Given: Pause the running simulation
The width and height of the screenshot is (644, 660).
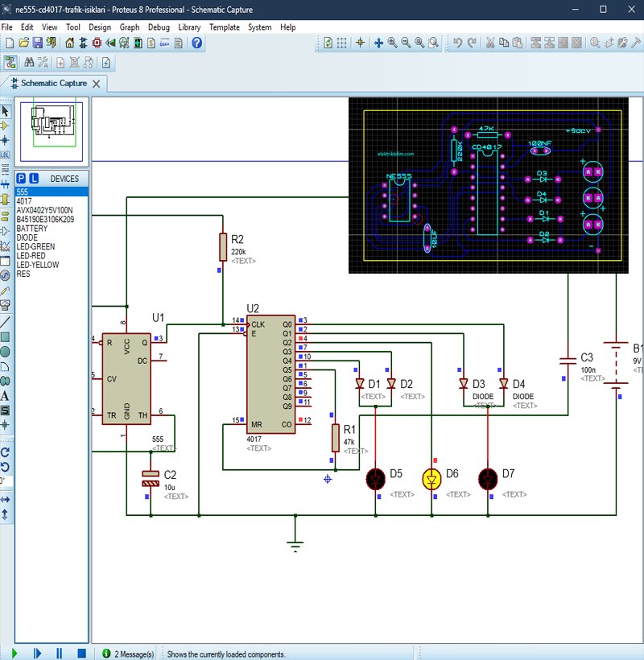Looking at the screenshot, I should point(59,654).
